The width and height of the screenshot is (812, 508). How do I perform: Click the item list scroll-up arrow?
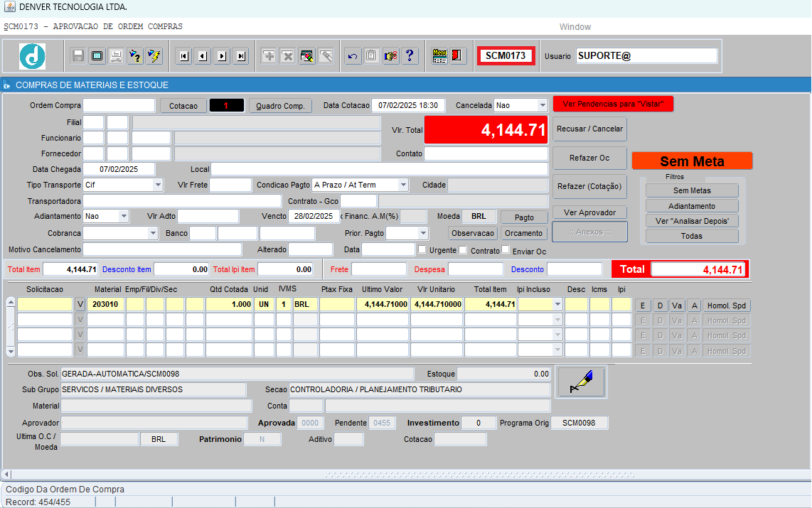[11, 301]
